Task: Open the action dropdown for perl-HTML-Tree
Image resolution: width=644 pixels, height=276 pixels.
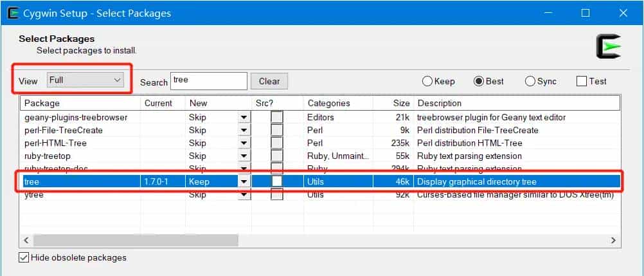Action: 244,143
